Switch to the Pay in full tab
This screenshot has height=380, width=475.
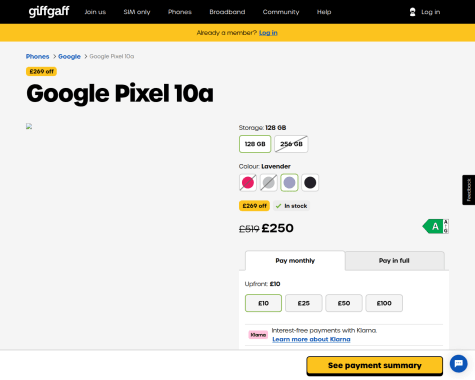point(394,260)
